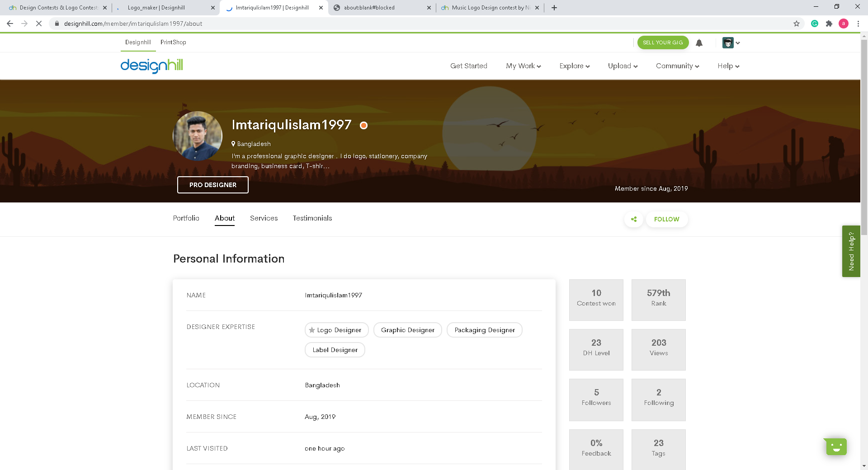868x470 pixels.
Task: Expand the My Work menu
Action: pyautogui.click(x=523, y=66)
